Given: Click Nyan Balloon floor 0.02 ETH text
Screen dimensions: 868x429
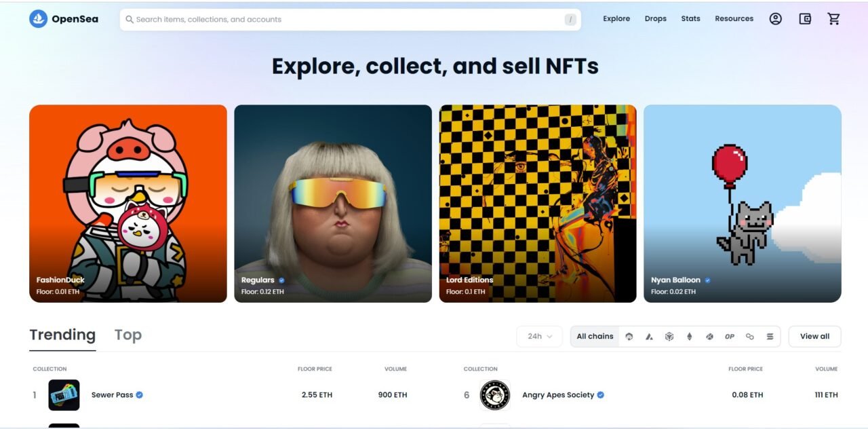Looking at the screenshot, I should [x=673, y=292].
